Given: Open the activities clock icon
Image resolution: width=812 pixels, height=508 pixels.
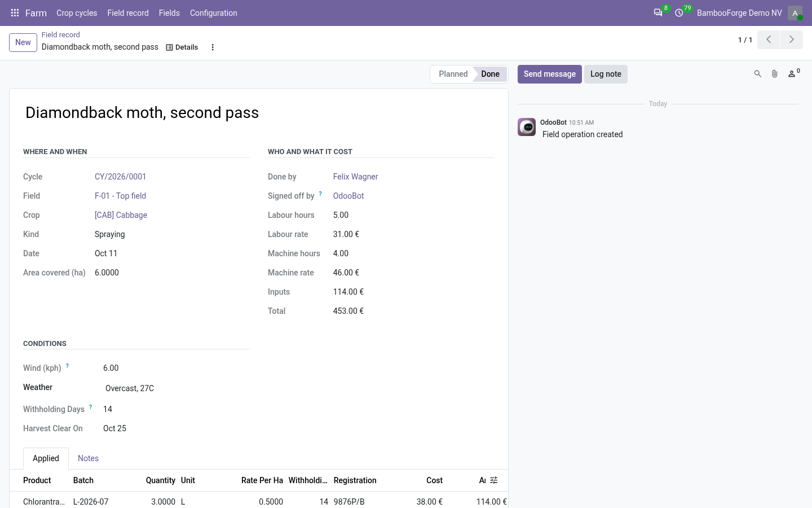Looking at the screenshot, I should point(679,13).
